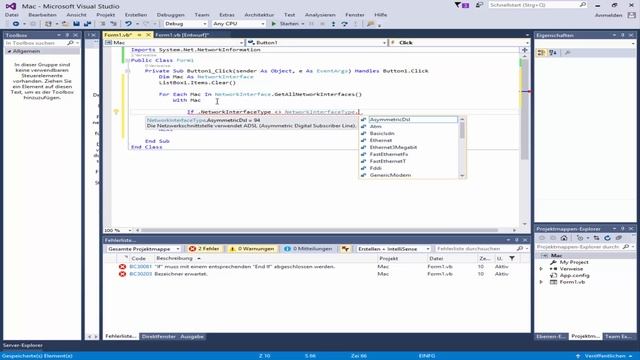Pin the Form1.vb document tab
The width and height of the screenshot is (640, 360).
pyautogui.click(x=139, y=35)
